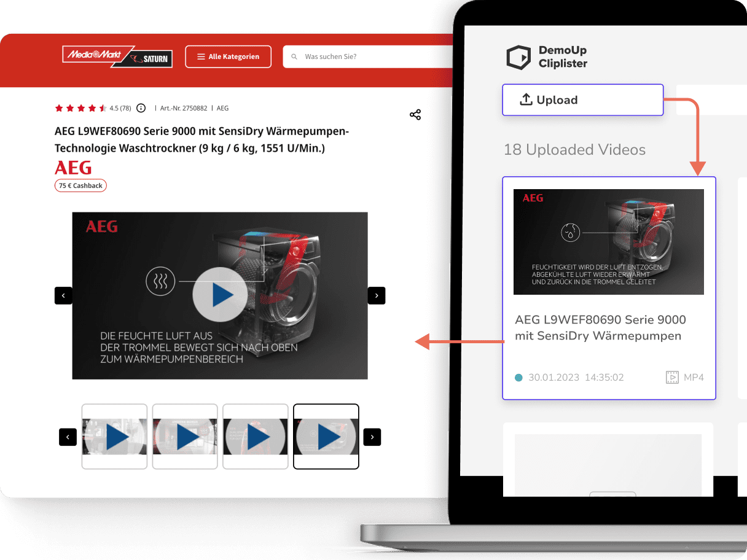Open the rating info icon
This screenshot has height=560, width=747.
pos(141,108)
